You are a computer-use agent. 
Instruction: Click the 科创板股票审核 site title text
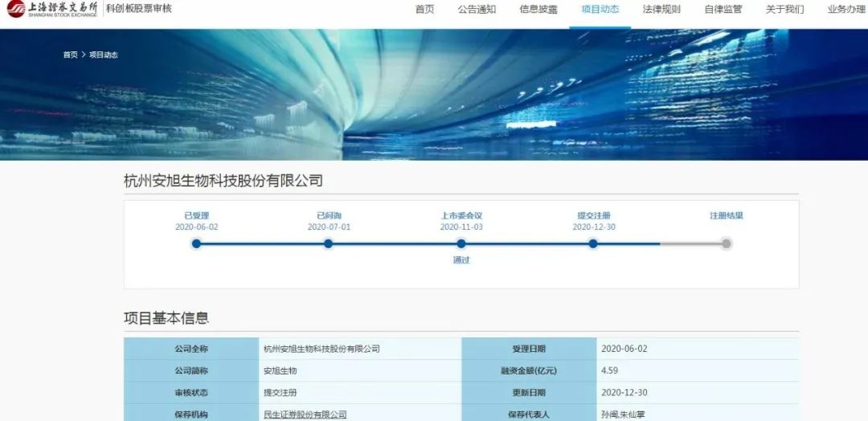(x=139, y=9)
